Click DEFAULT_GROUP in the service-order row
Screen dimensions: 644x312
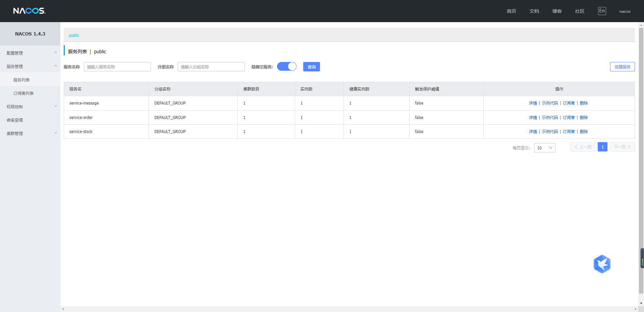(170, 118)
